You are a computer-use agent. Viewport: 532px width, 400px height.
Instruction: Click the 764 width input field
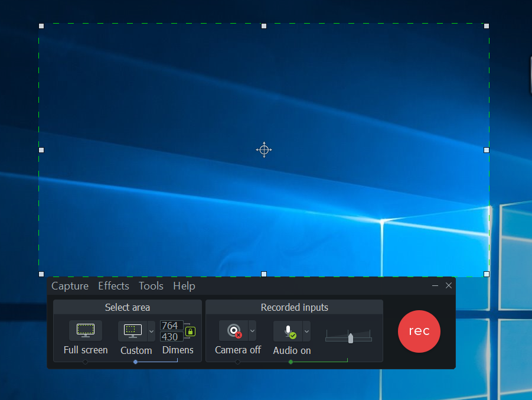pyautogui.click(x=171, y=325)
